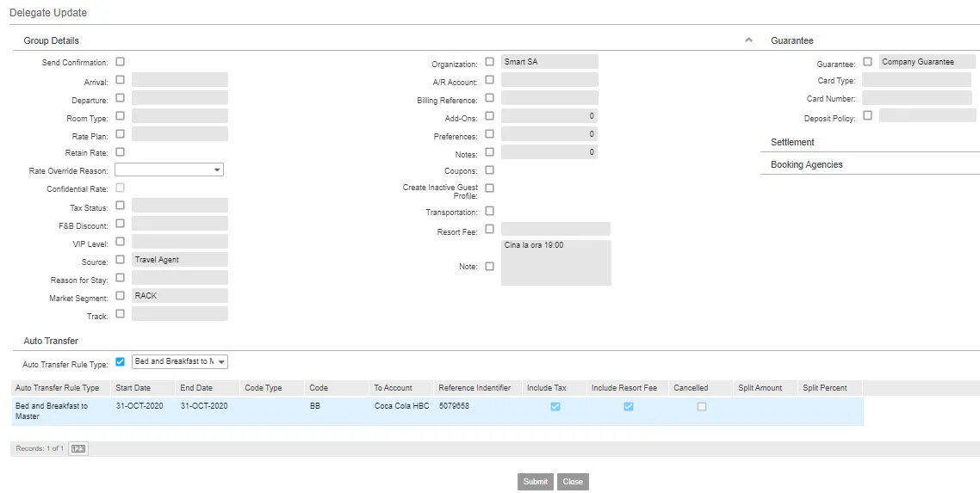The image size is (980, 493).
Task: Click the To Account column header
Action: [x=400, y=388]
